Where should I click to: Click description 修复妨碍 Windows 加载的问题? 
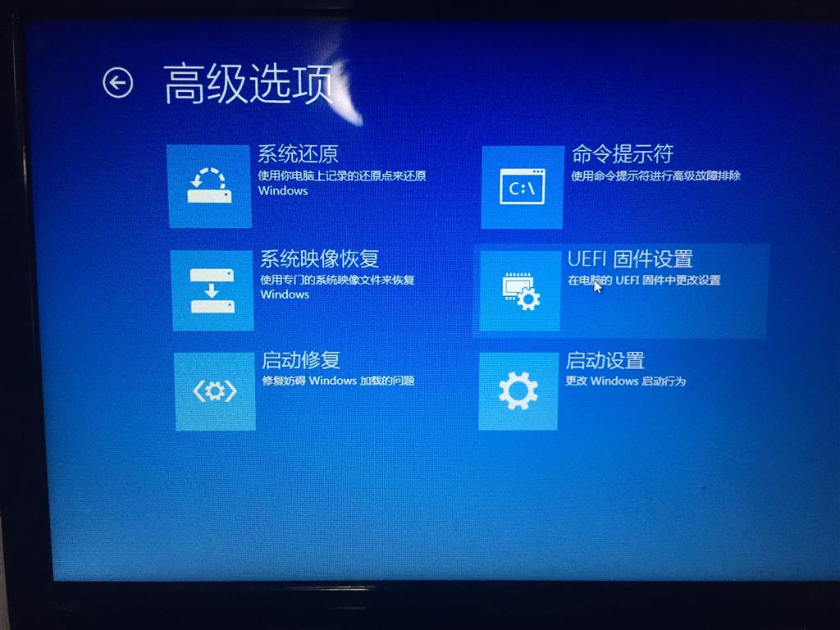[338, 381]
